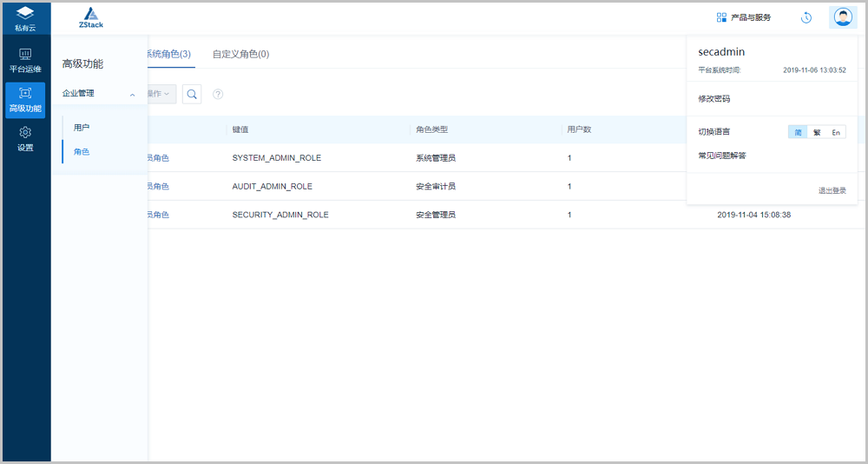
Task: Switch to the 自定义角色(0) tab
Action: pyautogui.click(x=240, y=54)
